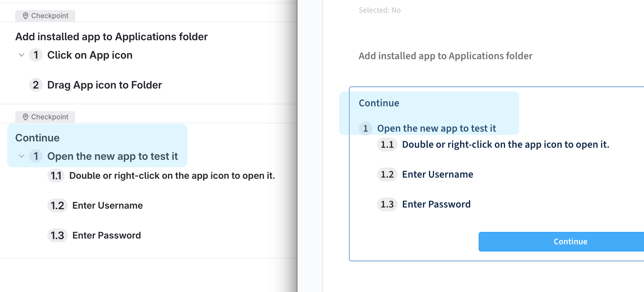
Task: Select the "Click on App icon" step text
Action: tap(90, 55)
